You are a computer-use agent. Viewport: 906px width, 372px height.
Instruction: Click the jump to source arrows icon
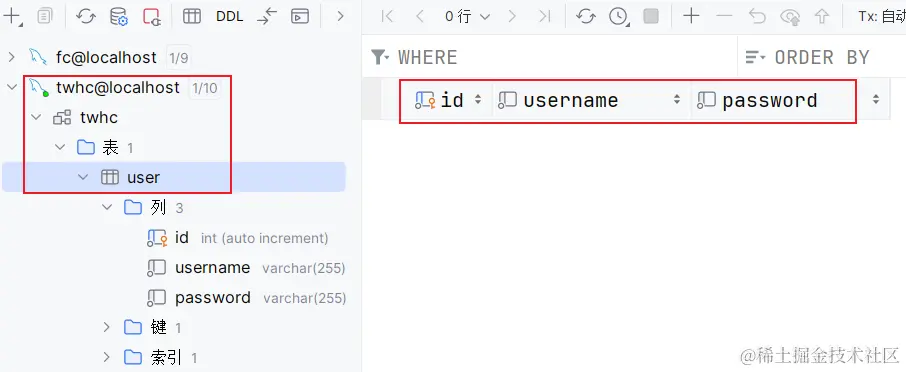[267, 16]
